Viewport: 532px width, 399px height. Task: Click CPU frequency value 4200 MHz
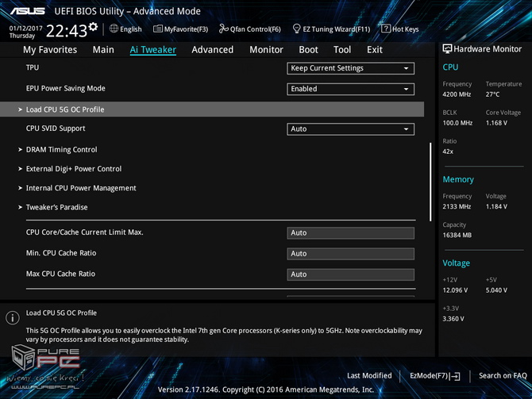pyautogui.click(x=457, y=94)
